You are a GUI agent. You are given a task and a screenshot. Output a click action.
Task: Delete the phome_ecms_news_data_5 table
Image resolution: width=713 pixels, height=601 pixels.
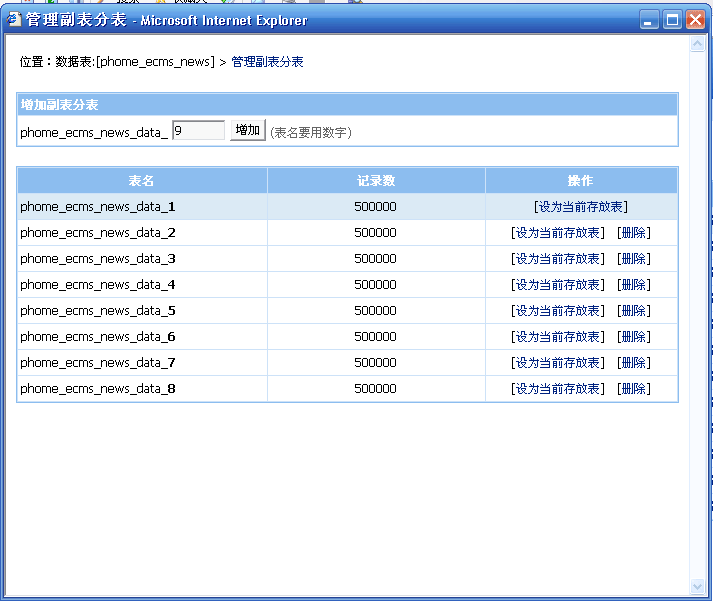pyautogui.click(x=633, y=311)
